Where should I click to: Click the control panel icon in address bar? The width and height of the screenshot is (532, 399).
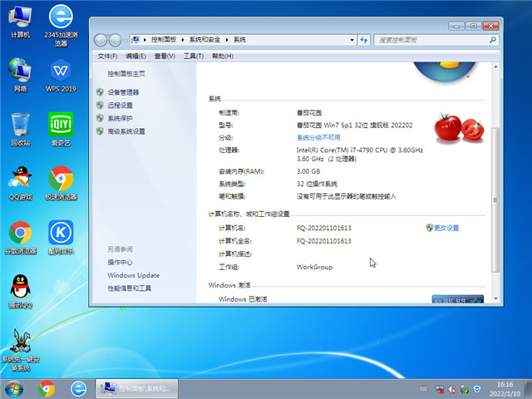coord(135,40)
